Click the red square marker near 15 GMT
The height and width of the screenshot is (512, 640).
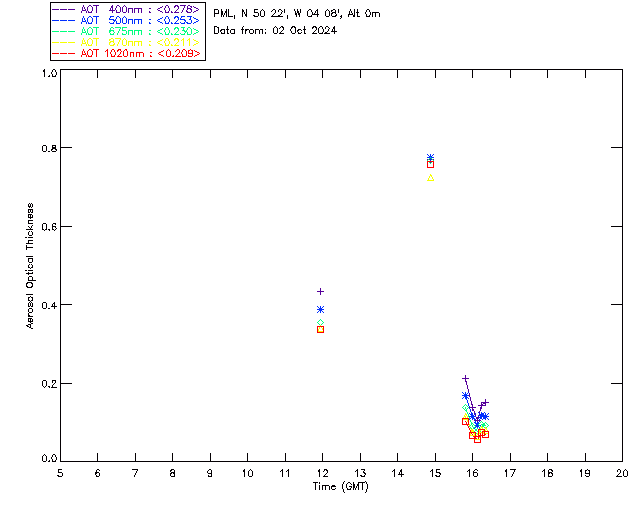(x=430, y=165)
